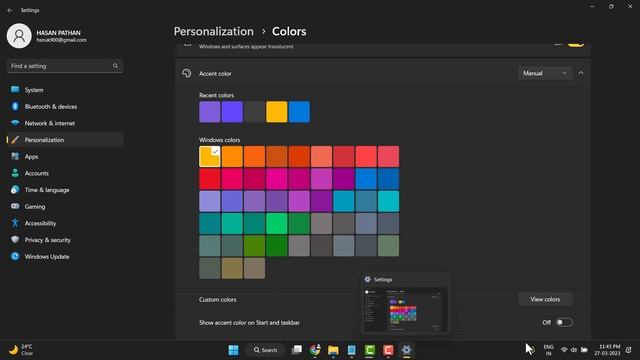Click the Windows Update circular arrows icon
Screen dimensions: 640x360
(15, 256)
